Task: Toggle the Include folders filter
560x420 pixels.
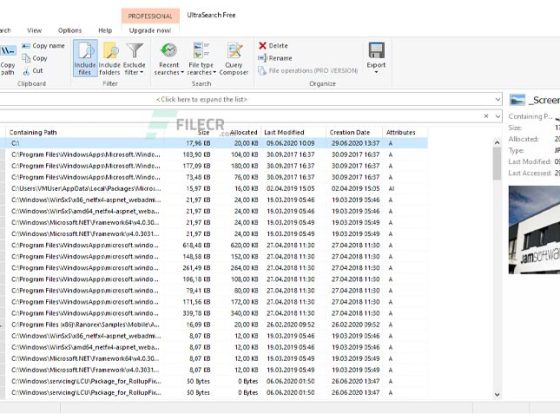Action: [x=110, y=58]
